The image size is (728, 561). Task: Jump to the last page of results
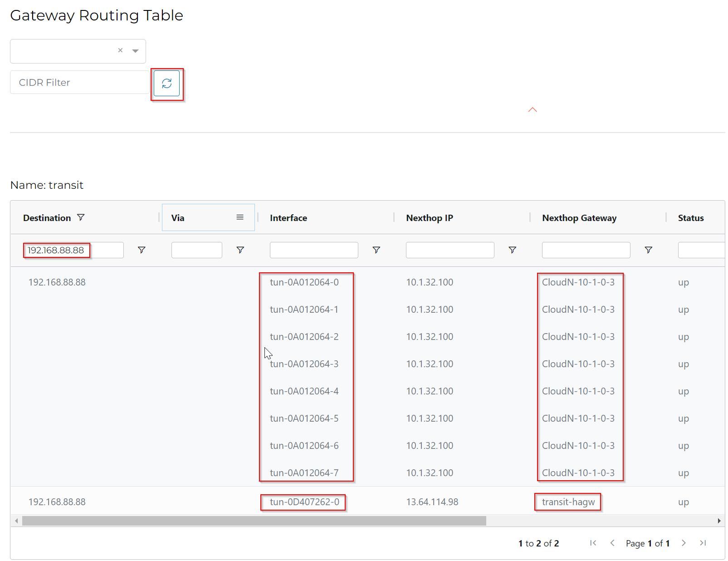coord(703,543)
